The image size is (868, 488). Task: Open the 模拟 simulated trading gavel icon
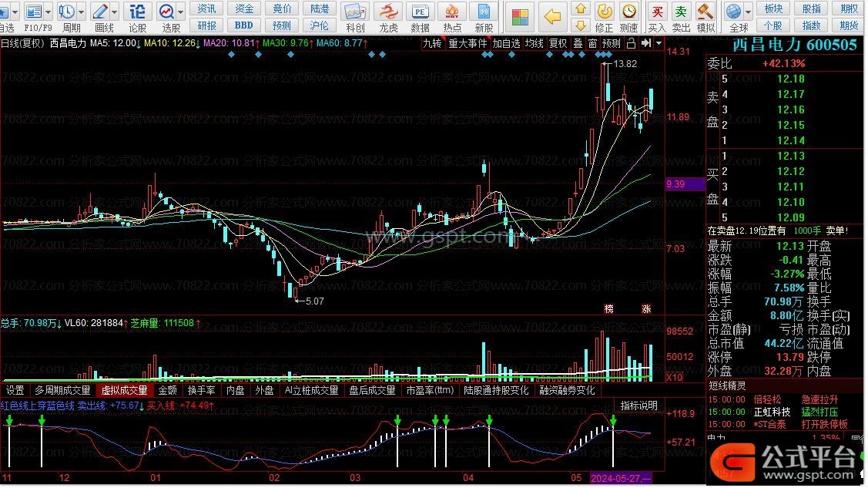(705, 11)
